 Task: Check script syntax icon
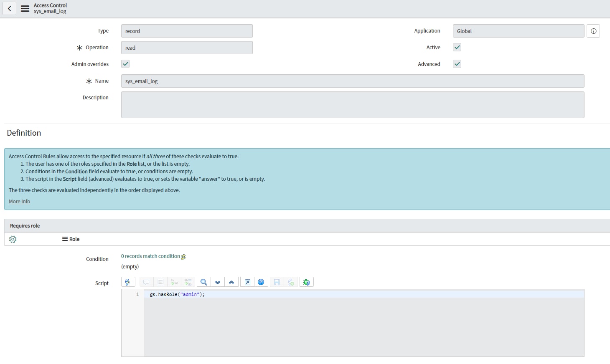pyautogui.click(x=291, y=282)
